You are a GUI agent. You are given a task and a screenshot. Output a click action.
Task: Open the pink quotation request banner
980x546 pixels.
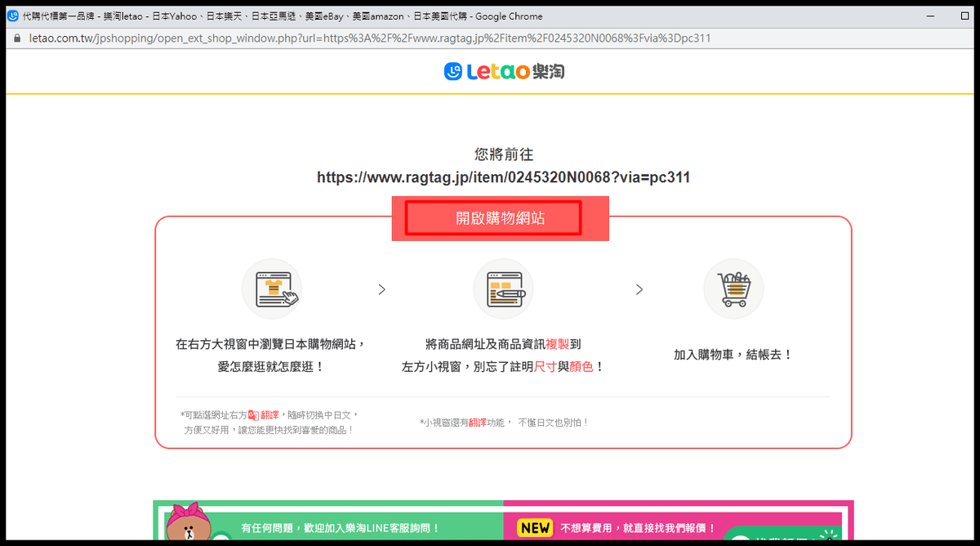[637, 528]
